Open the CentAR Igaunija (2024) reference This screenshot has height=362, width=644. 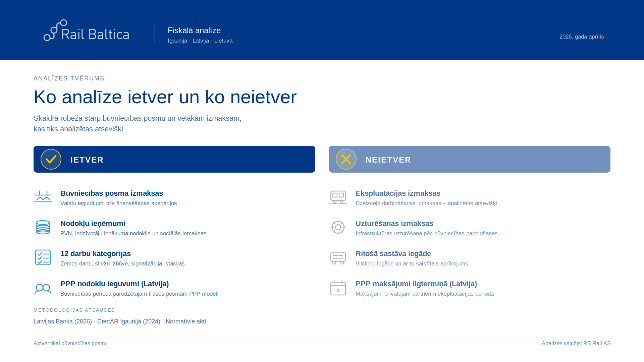129,321
